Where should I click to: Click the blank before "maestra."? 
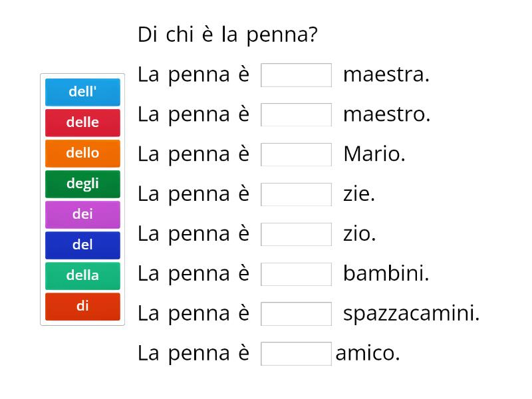tap(296, 75)
